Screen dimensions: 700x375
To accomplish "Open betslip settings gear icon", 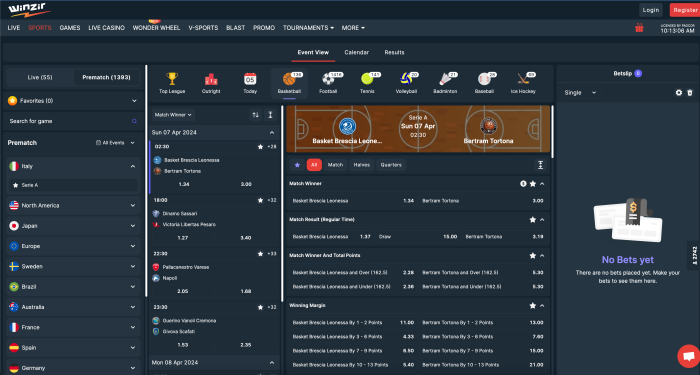I will coord(679,92).
